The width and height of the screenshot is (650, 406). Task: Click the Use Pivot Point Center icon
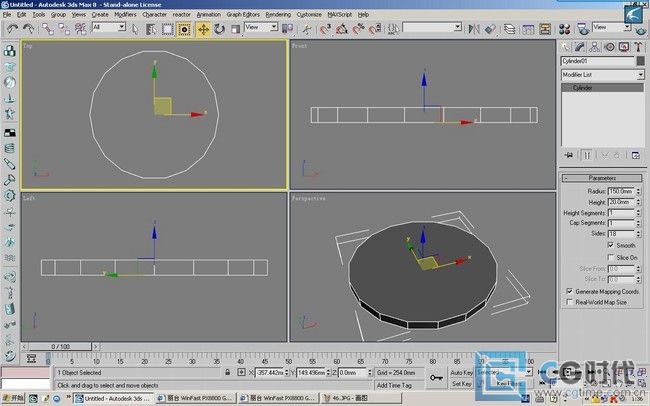(x=287, y=29)
